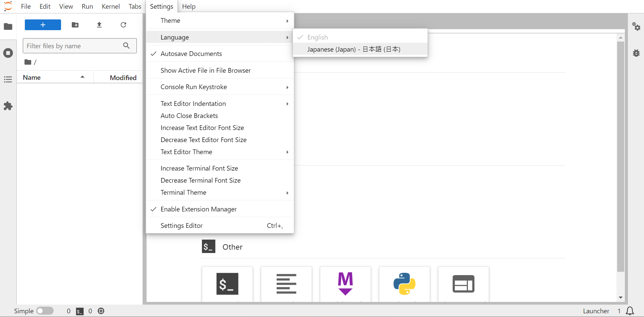Expand the Theme submenu
Image resolution: width=644 pixels, height=317 pixels.
(x=220, y=20)
